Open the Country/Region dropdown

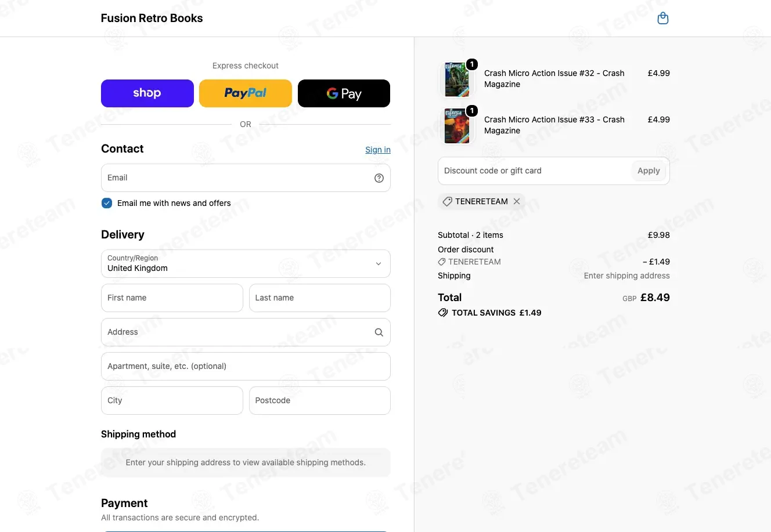point(246,264)
